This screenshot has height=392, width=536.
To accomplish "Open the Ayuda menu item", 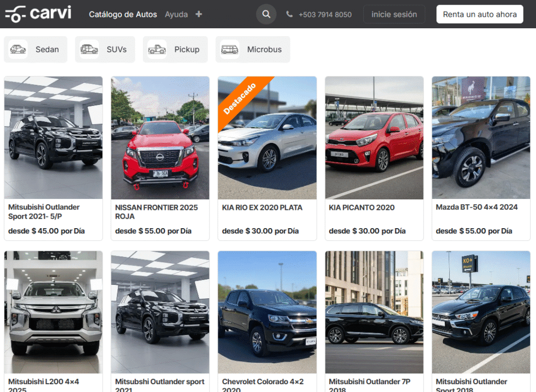I will (x=176, y=15).
